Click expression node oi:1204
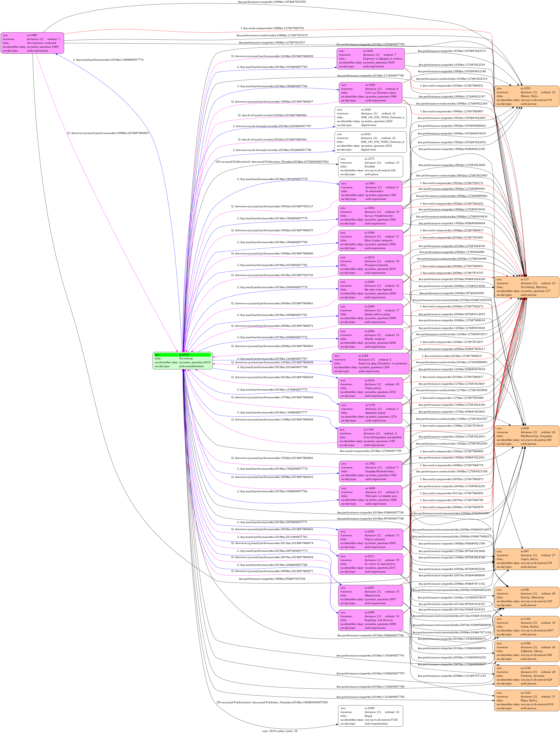 (370, 363)
